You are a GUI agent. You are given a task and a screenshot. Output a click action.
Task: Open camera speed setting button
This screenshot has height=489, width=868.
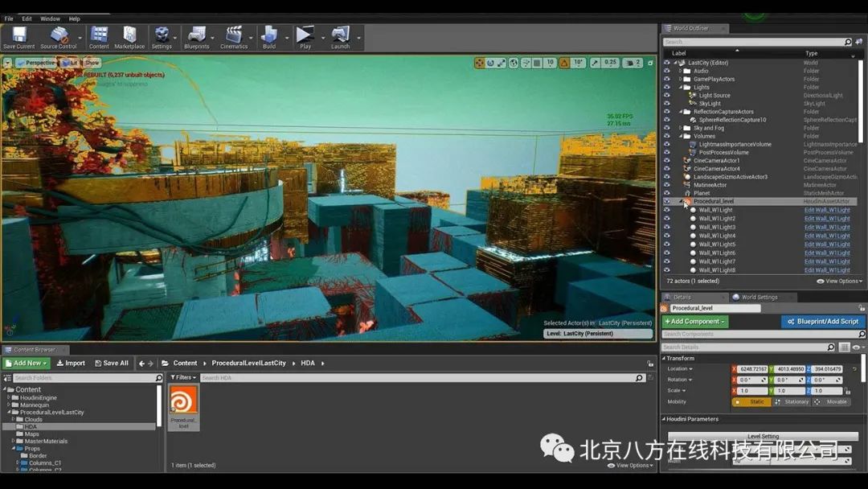point(633,63)
